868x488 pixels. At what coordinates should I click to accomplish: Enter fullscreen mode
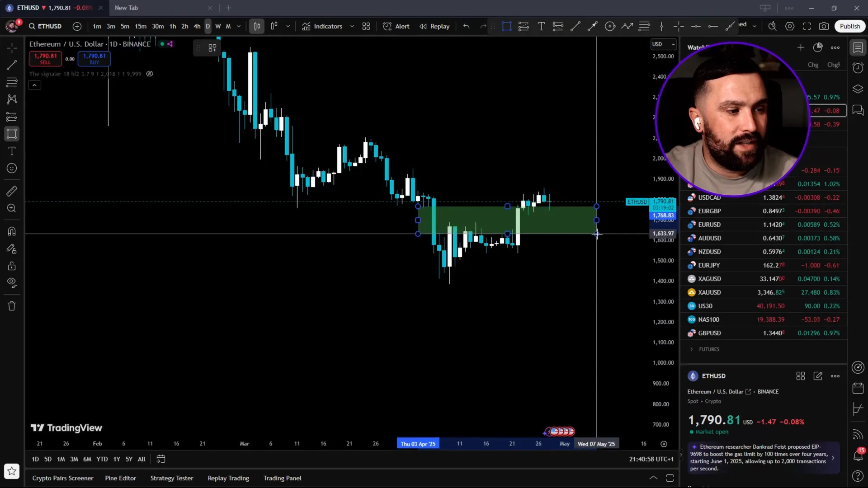(x=807, y=26)
